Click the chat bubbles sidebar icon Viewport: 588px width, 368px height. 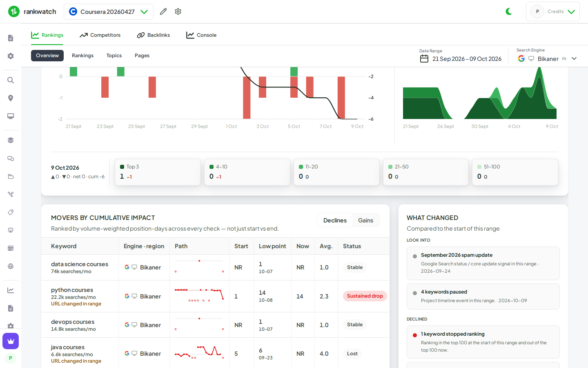coord(11,158)
